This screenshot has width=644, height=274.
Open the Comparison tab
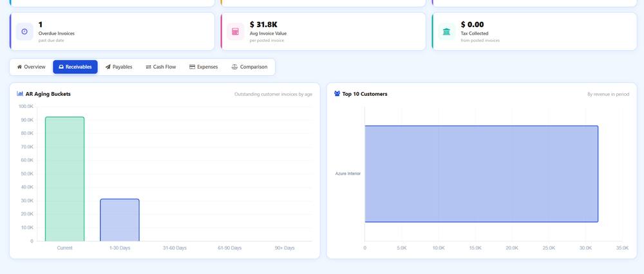click(249, 67)
